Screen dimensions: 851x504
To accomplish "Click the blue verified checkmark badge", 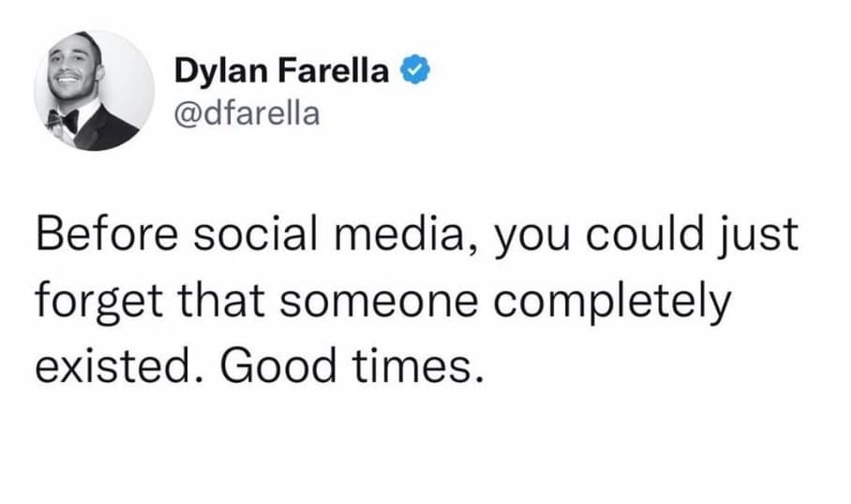I will point(413,72).
